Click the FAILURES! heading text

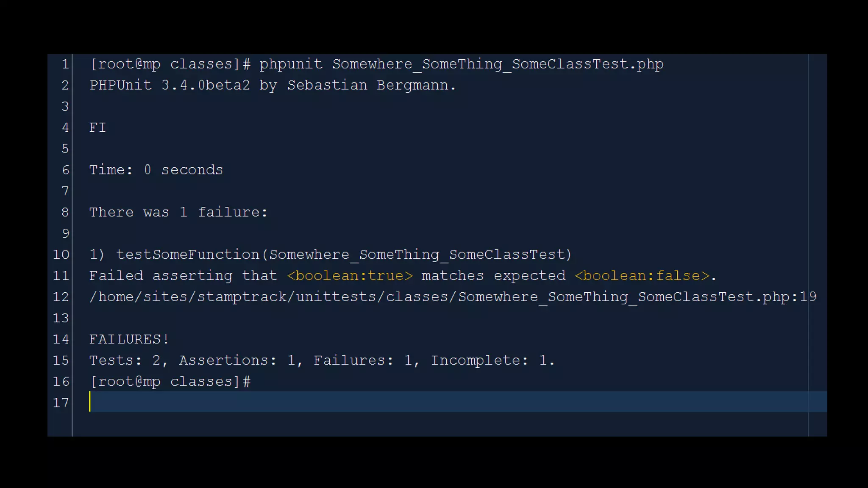tap(129, 339)
